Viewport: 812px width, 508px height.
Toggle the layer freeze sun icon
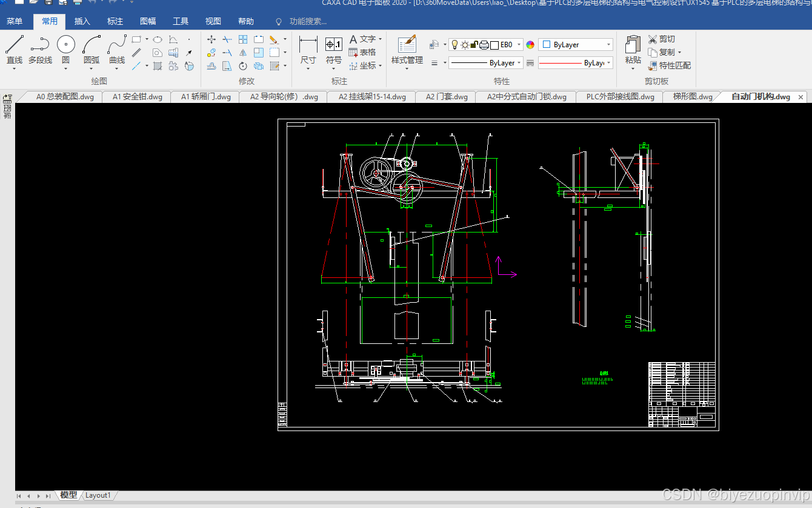465,44
